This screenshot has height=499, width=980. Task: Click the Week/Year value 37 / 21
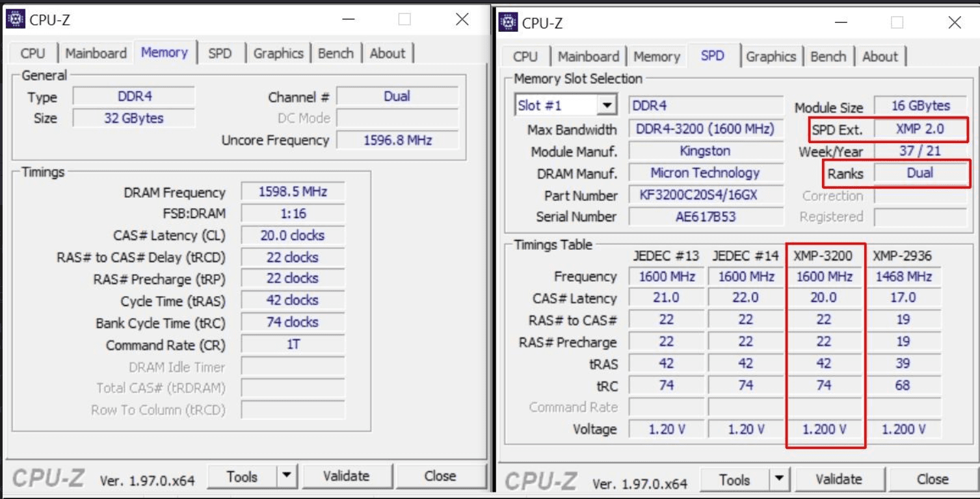(x=920, y=151)
